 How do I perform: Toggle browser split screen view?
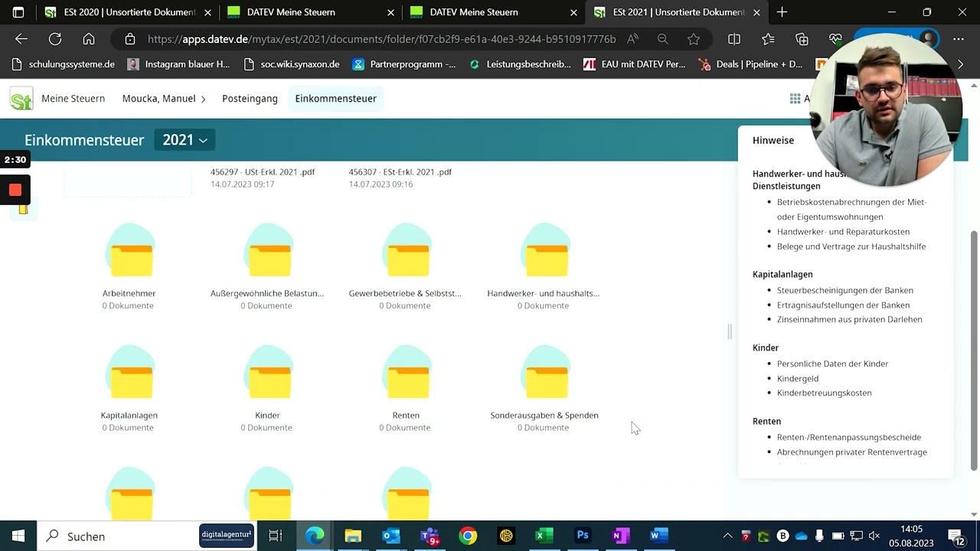[734, 39]
